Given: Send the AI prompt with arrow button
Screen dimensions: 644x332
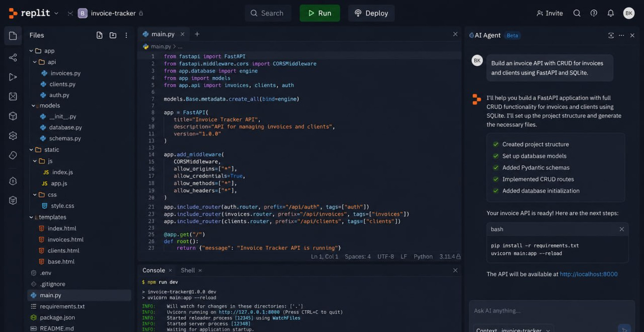Looking at the screenshot, I should (x=624, y=328).
